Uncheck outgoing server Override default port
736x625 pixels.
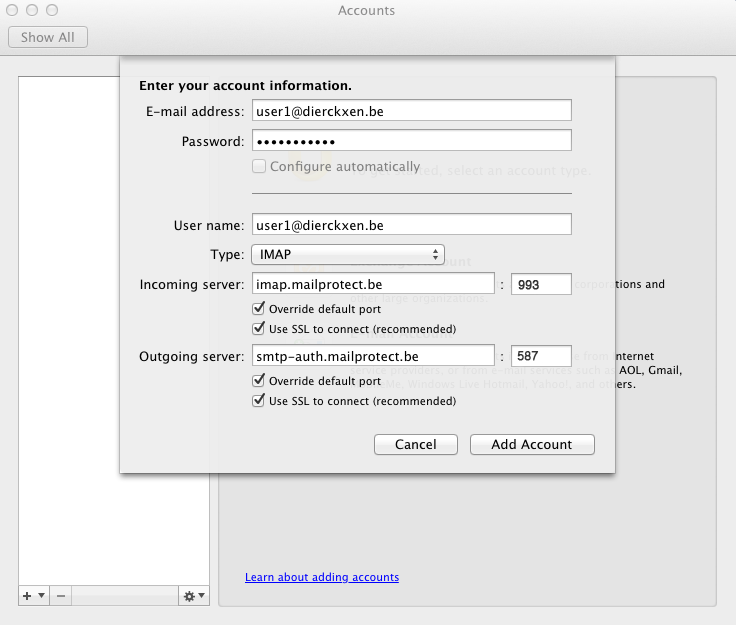pos(259,381)
